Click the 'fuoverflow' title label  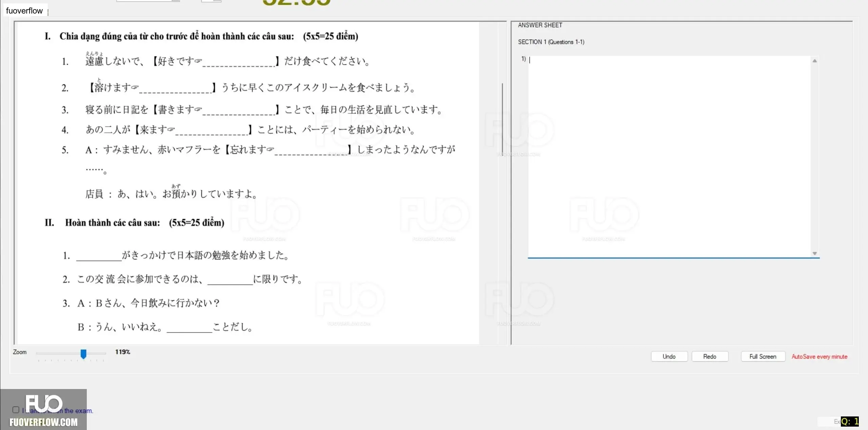(24, 11)
